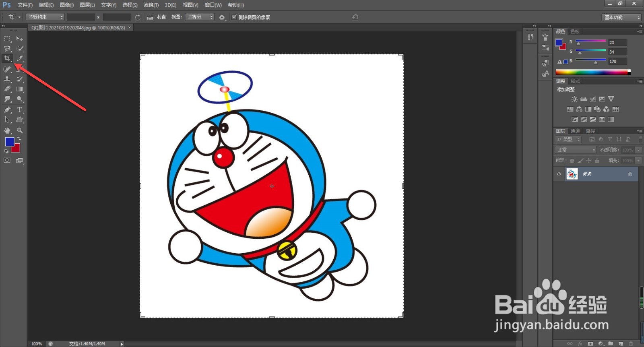This screenshot has width=644, height=347.
Task: Select the Dodge tool
Action: tap(19, 99)
